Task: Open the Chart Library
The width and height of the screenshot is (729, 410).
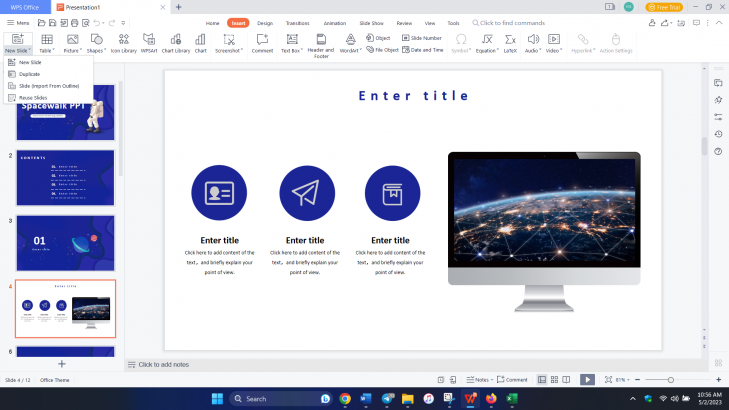Action: (176, 44)
